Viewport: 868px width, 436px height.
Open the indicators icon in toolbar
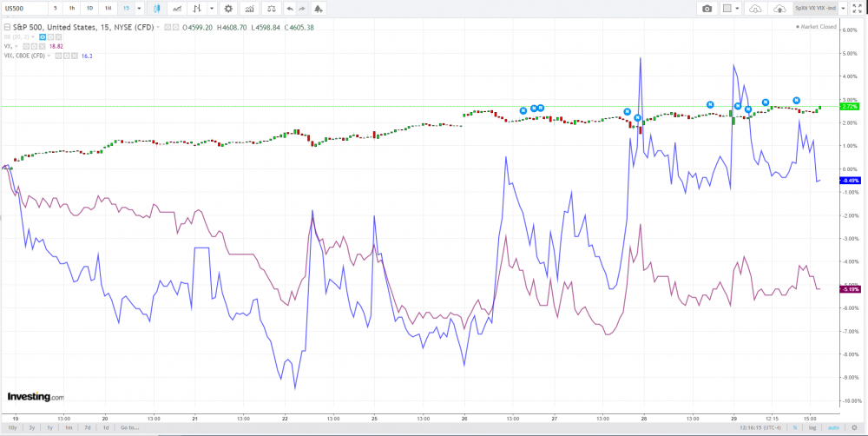250,8
